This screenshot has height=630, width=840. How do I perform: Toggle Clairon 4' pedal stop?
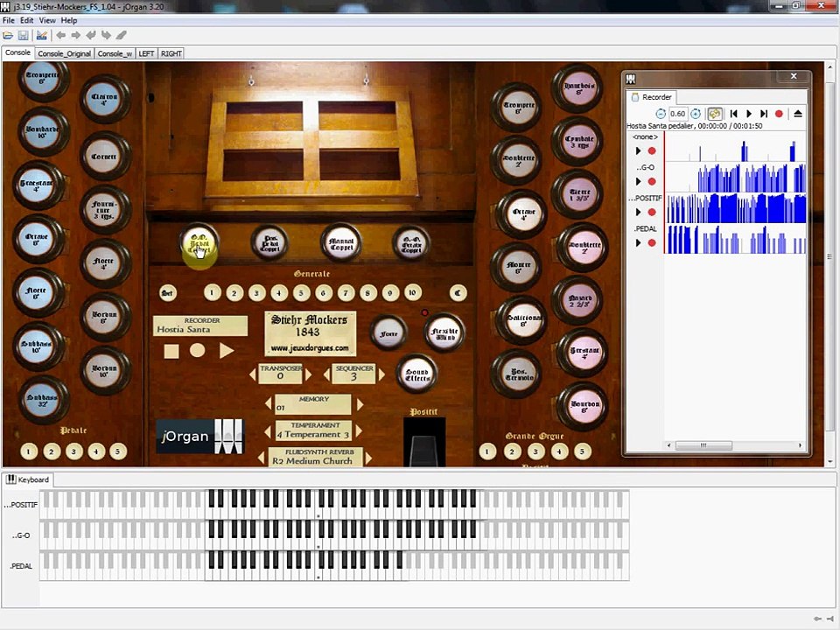(x=104, y=97)
